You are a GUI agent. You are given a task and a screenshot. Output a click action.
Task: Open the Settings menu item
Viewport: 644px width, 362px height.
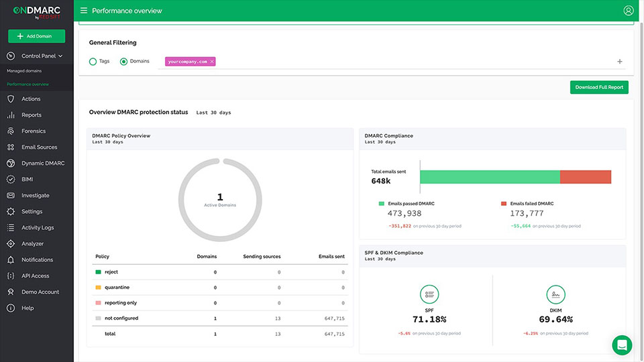pos(32,211)
